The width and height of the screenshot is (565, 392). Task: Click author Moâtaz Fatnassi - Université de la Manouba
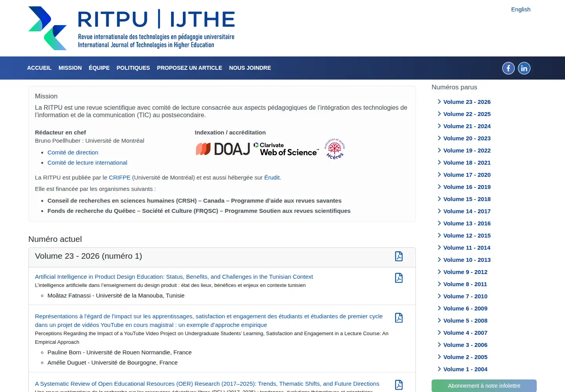pos(116,296)
